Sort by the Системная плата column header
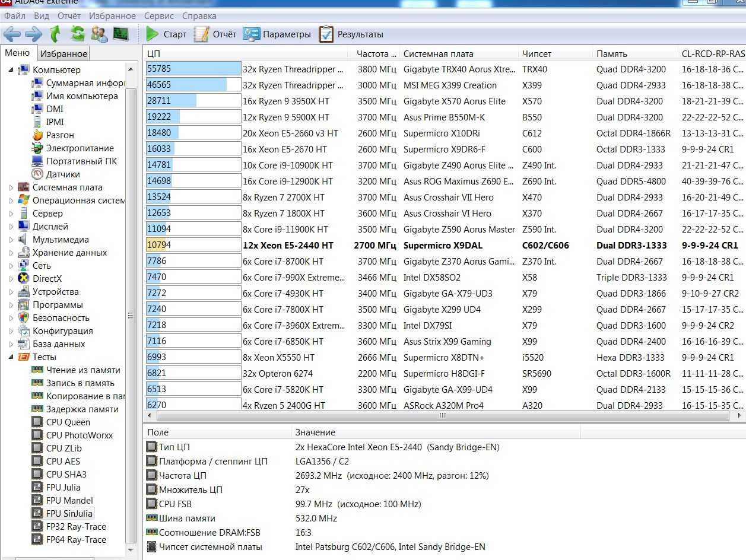The width and height of the screenshot is (746, 560). [459, 54]
